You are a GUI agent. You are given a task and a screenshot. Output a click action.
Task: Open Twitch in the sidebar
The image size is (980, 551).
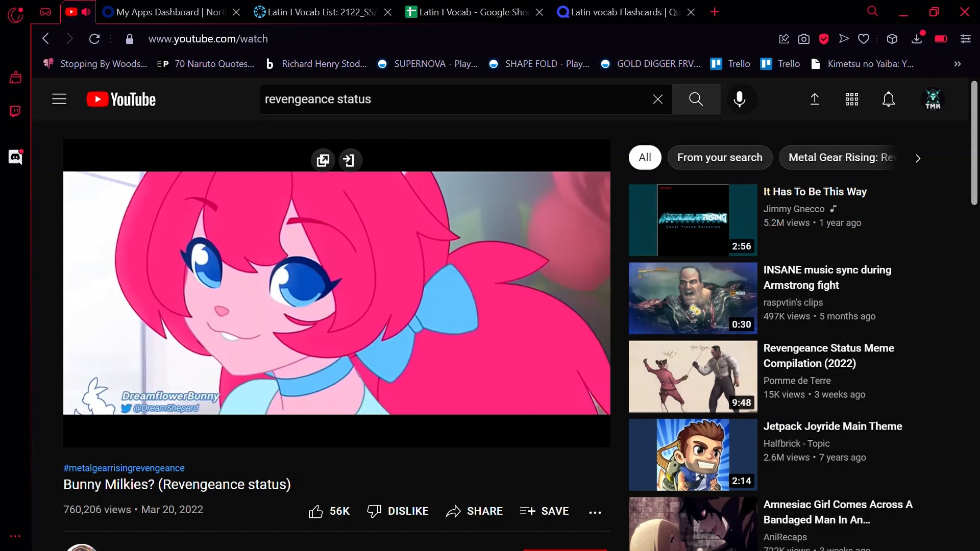15,111
